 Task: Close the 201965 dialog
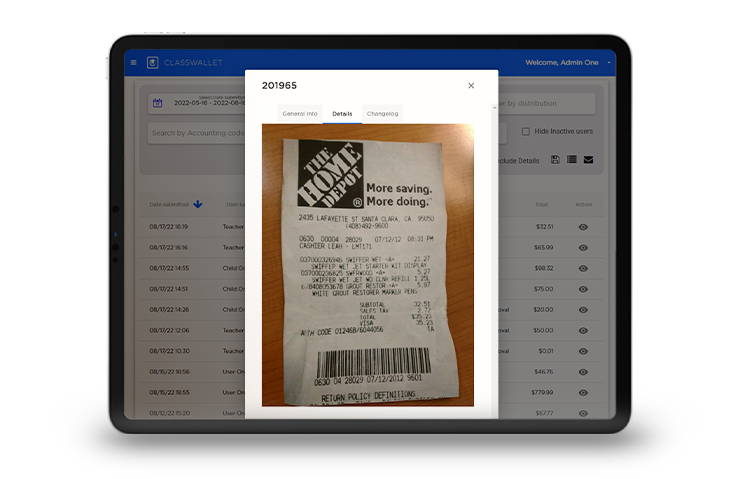[x=471, y=85]
